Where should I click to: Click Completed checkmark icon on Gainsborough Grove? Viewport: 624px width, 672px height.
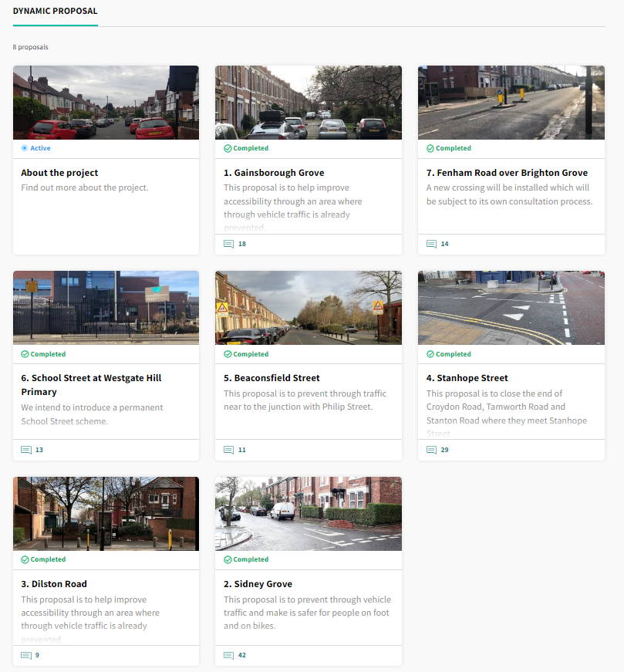[228, 148]
